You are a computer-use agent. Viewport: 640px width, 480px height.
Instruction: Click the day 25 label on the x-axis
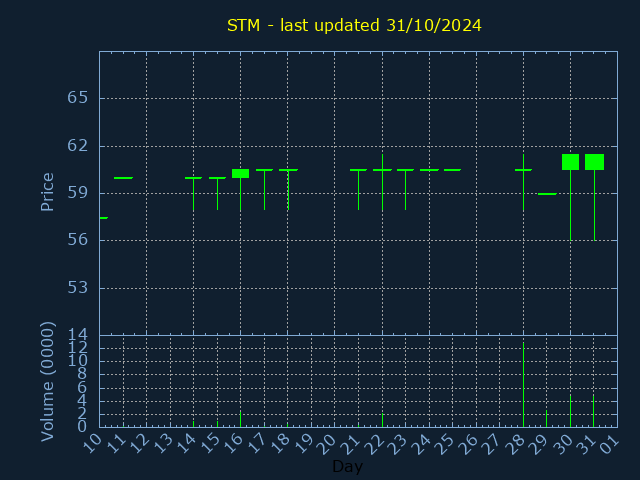click(447, 443)
